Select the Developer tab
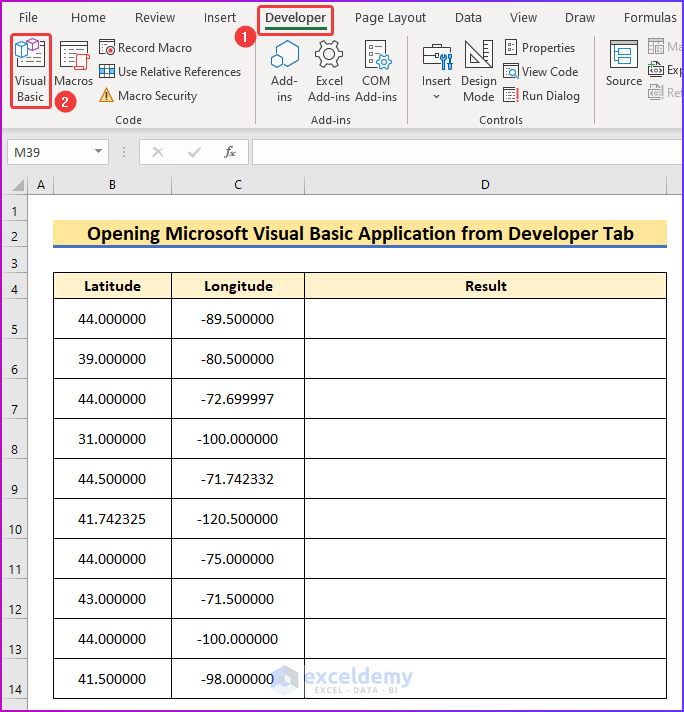The width and height of the screenshot is (684, 712). pos(295,18)
